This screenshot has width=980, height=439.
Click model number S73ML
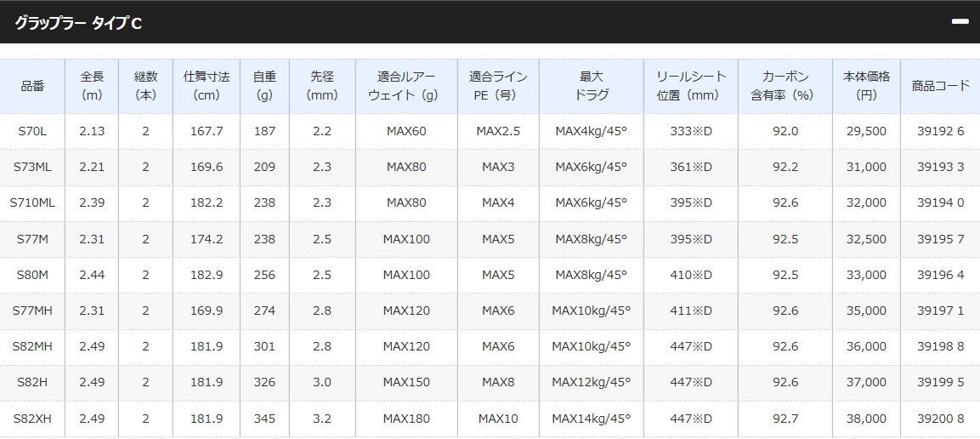tap(32, 167)
